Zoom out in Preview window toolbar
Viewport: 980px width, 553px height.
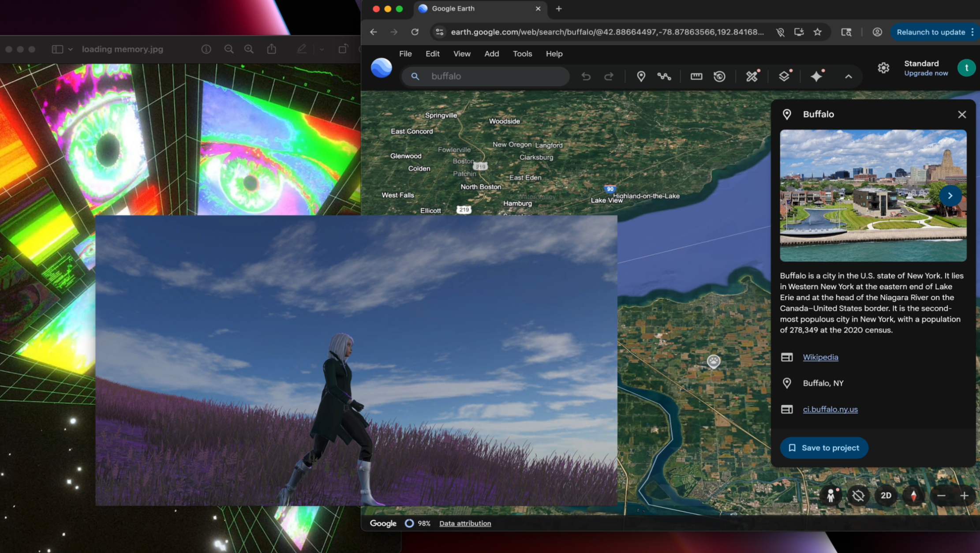coord(228,49)
